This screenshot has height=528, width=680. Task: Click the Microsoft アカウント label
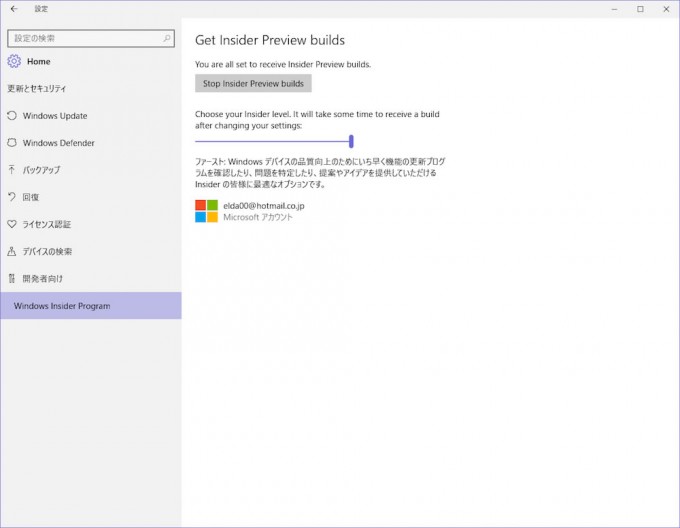click(258, 217)
